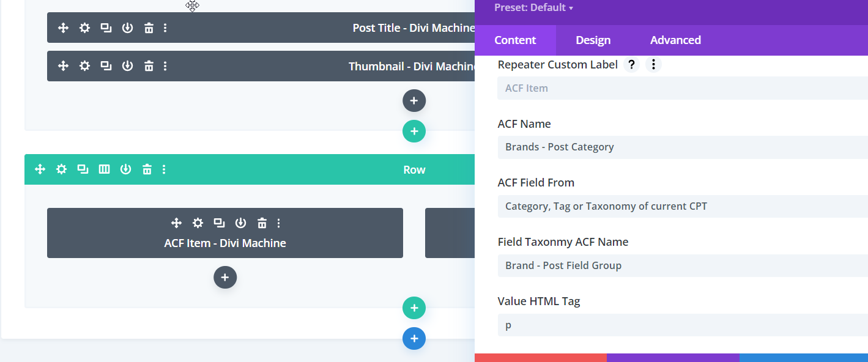868x362 pixels.
Task: Delete the Post Title module
Action: (x=149, y=28)
